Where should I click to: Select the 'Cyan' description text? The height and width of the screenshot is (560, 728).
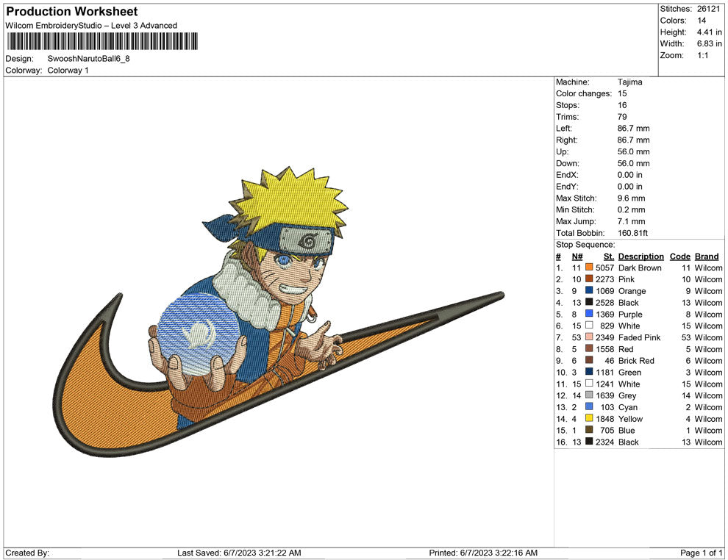coord(628,407)
